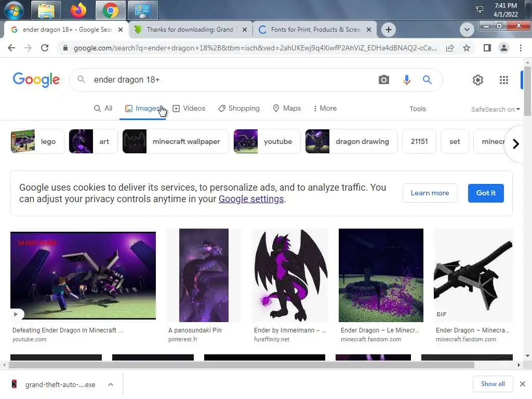The width and height of the screenshot is (532, 399).
Task: Select the 21151 filter chip
Action: [419, 141]
